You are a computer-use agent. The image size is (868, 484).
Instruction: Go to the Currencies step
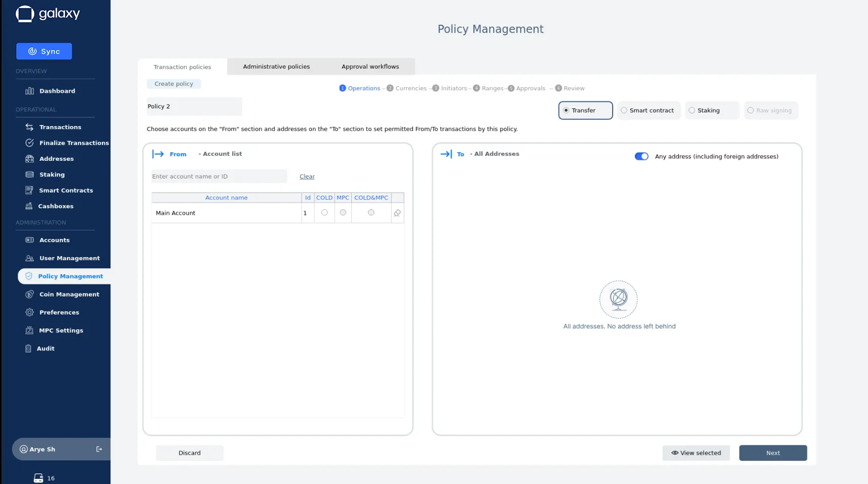pyautogui.click(x=407, y=88)
